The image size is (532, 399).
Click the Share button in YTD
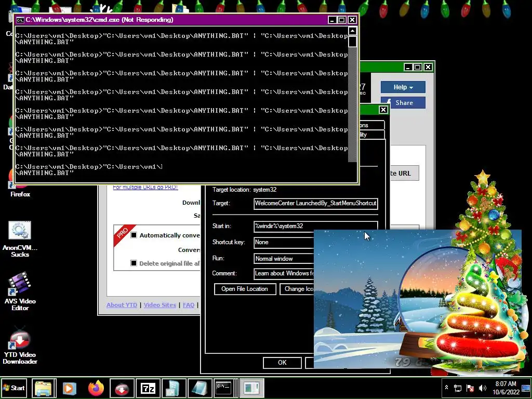pos(403,103)
